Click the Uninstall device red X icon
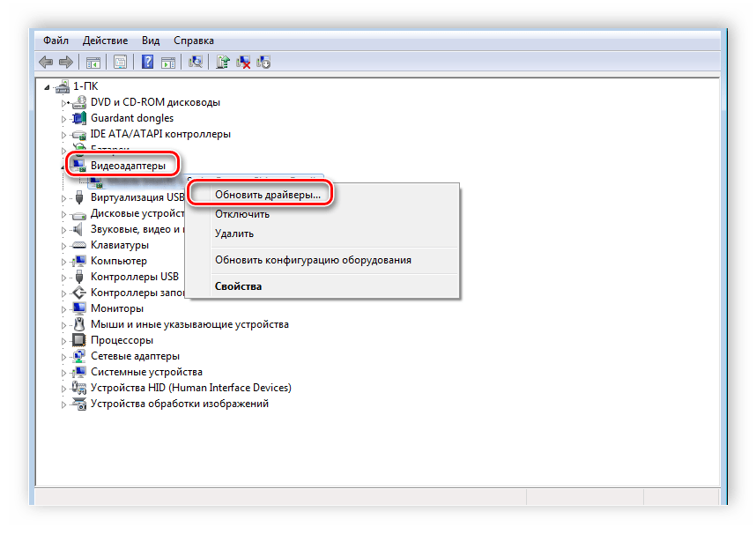 click(244, 62)
